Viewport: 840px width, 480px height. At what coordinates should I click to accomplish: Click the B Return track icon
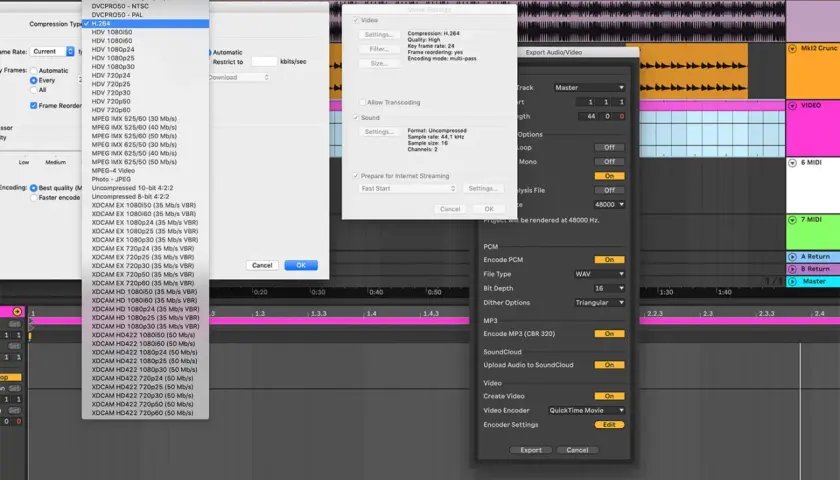(x=792, y=269)
